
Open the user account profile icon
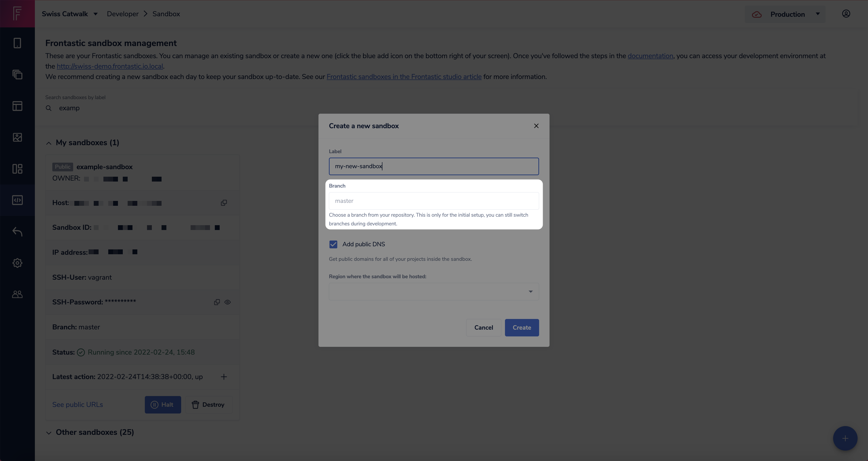pos(846,14)
